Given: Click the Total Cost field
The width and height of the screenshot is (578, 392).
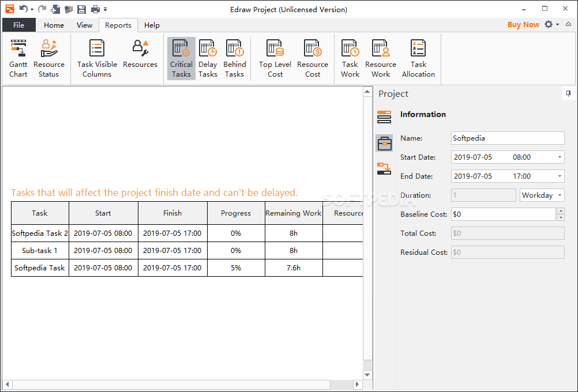Looking at the screenshot, I should 508,233.
